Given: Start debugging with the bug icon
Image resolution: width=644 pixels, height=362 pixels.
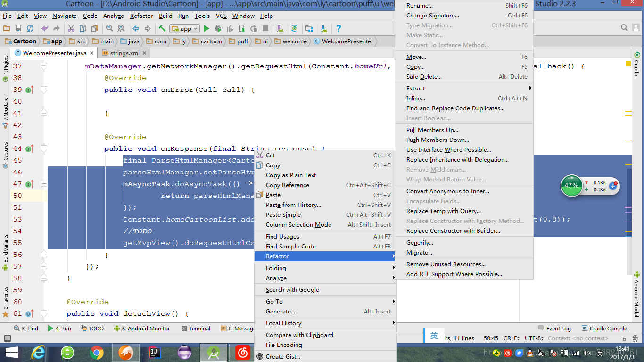Looking at the screenshot, I should tap(218, 28).
